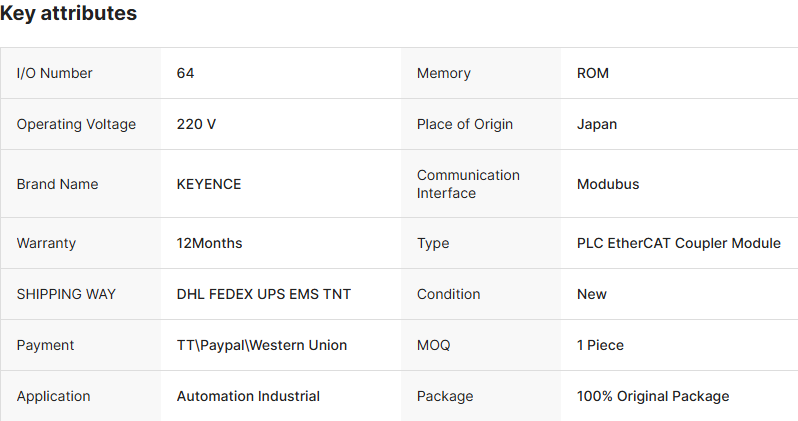Click PLC EtherCAT Coupler Module type value
This screenshot has width=798, height=421.
click(x=679, y=243)
